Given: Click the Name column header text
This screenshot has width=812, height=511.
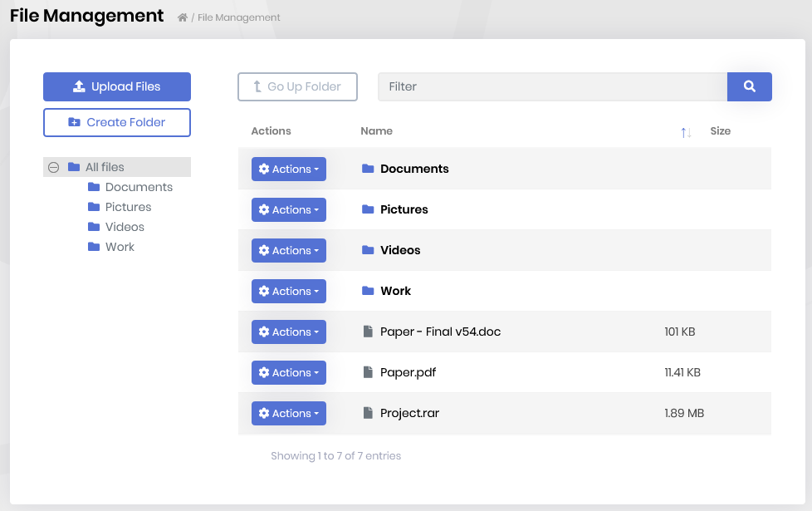Looking at the screenshot, I should (x=376, y=131).
